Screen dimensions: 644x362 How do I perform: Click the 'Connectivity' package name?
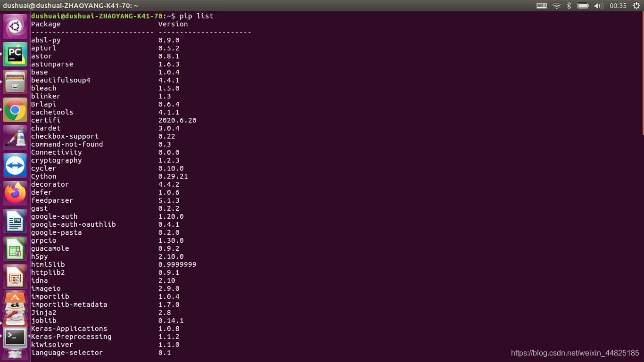[57, 152]
